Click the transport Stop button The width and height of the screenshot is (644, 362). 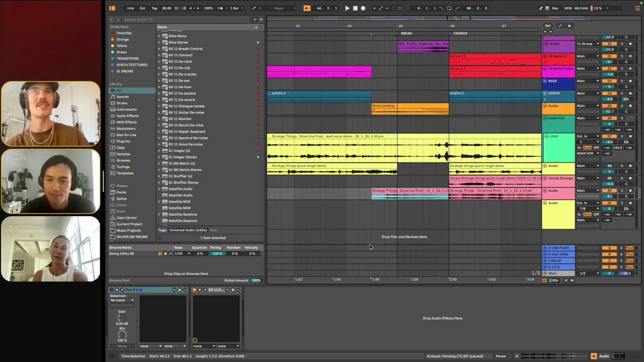coord(355,8)
